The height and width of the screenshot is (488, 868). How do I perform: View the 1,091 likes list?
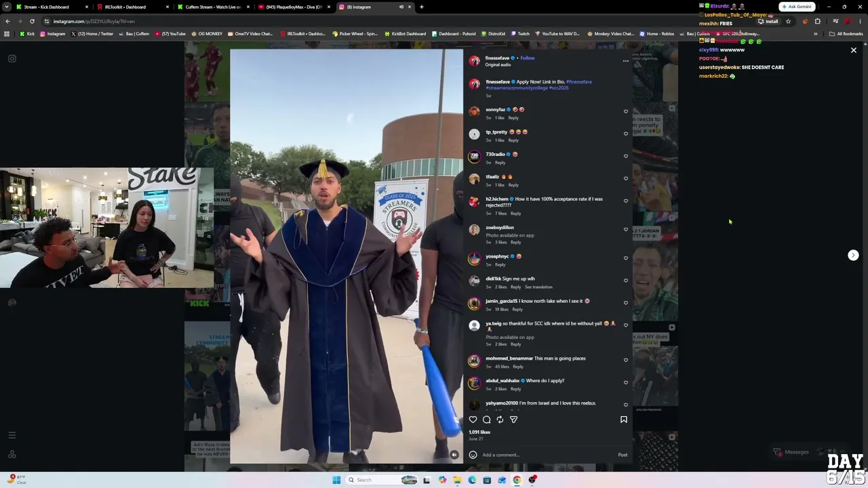coord(479,432)
